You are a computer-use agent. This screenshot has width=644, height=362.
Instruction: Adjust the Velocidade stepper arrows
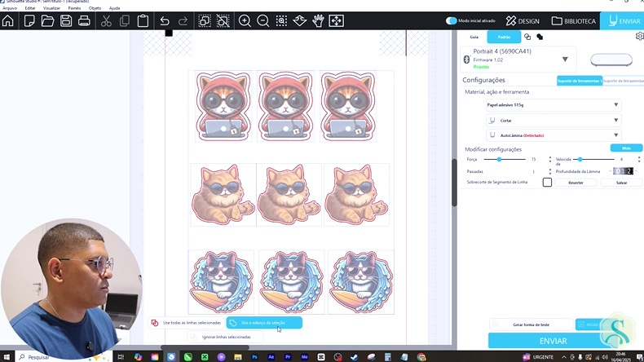pyautogui.click(x=639, y=159)
